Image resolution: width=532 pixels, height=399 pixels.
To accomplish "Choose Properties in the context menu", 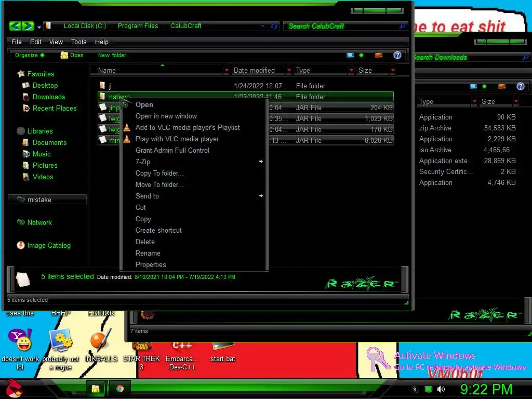I will click(x=194, y=264).
